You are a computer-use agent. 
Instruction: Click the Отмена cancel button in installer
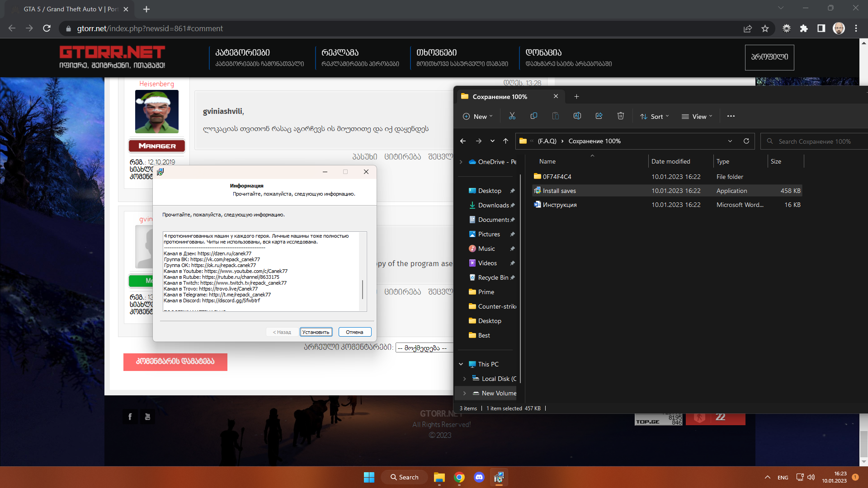tap(355, 332)
